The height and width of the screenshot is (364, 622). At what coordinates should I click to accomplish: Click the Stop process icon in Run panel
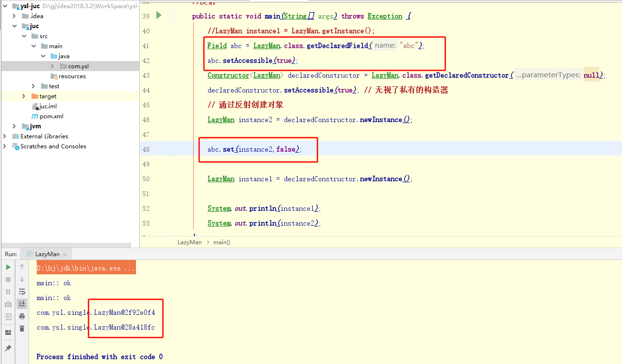click(8, 280)
